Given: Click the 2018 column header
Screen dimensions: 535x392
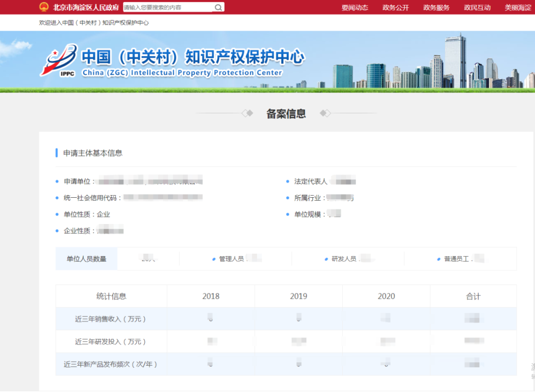Looking at the screenshot, I should (211, 296).
